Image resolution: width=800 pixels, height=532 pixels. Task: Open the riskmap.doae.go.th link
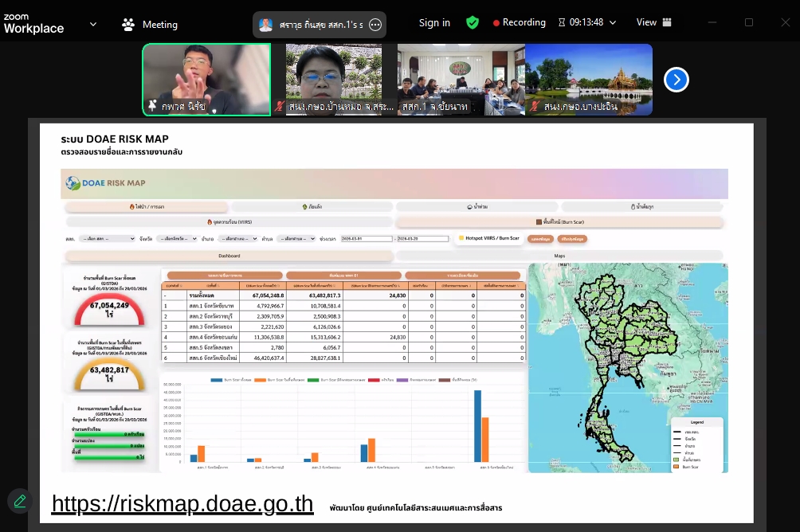click(182, 504)
